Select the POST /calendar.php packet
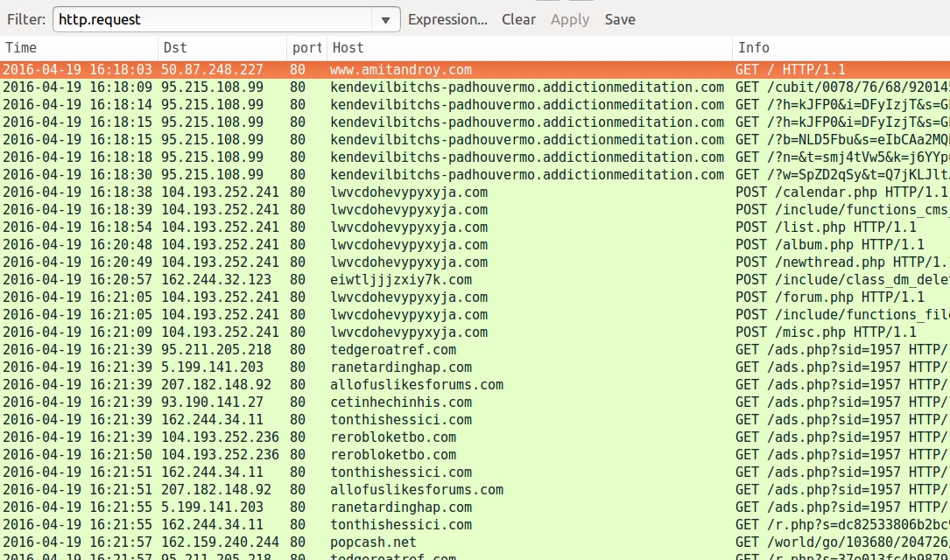Viewport: 950px width, 560px height. [841, 192]
